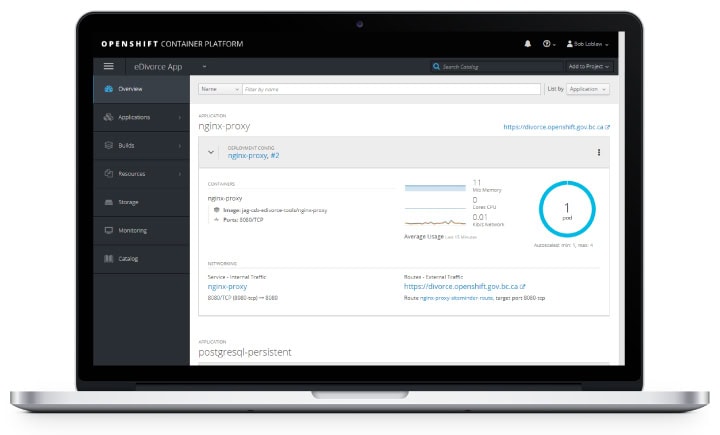Go to the Monitoring menu item
The height and width of the screenshot is (435, 720).
[x=141, y=230]
